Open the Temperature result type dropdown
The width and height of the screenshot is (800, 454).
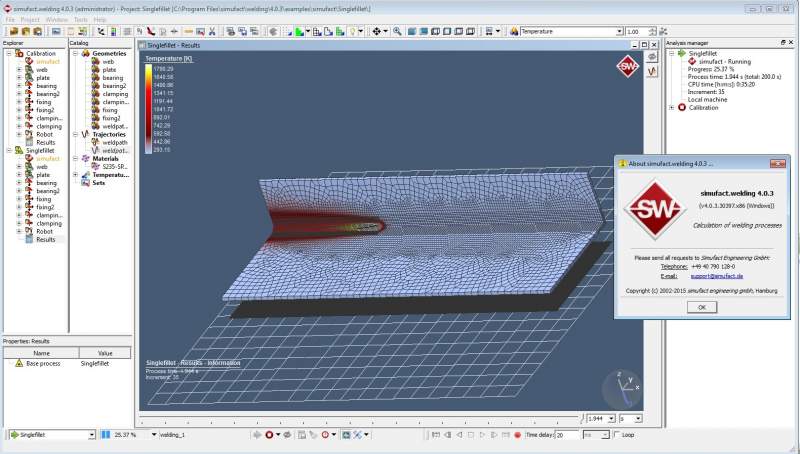(x=619, y=32)
